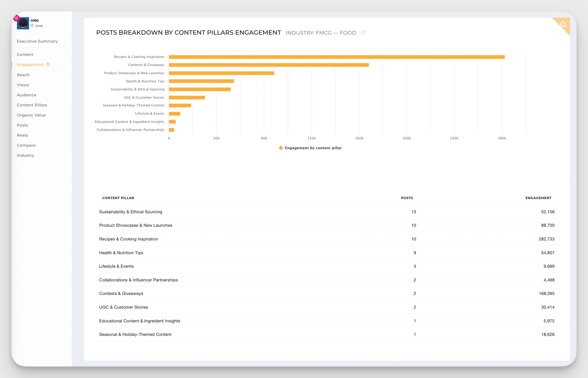The image size is (588, 378).
Task: Select Sustainability & Ethical Sourcing table row
Action: coord(131,212)
